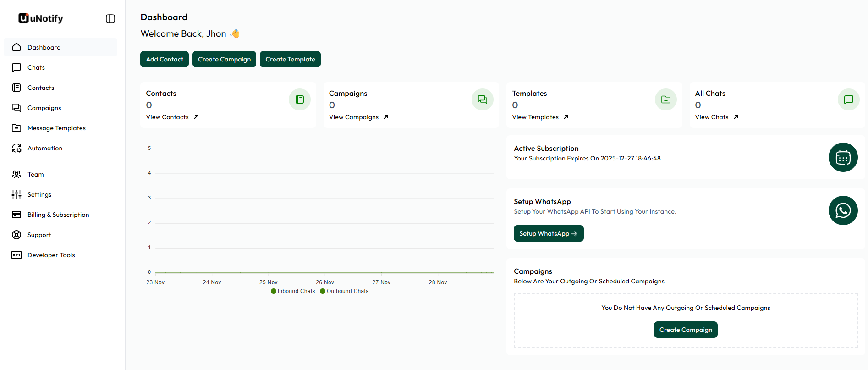Screen dimensions: 868x370
Task: Go to Billing & Subscription
Action: 58,215
